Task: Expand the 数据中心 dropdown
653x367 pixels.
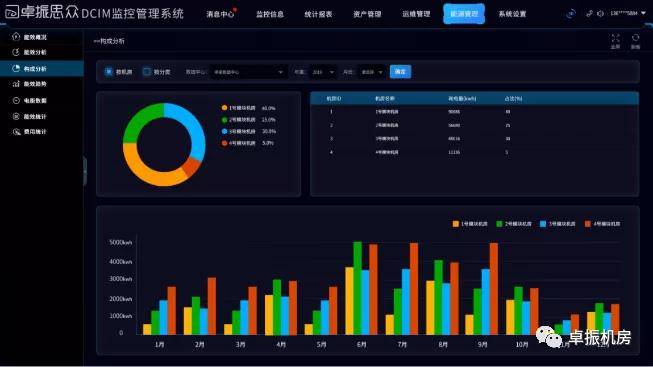Action: click(x=248, y=72)
